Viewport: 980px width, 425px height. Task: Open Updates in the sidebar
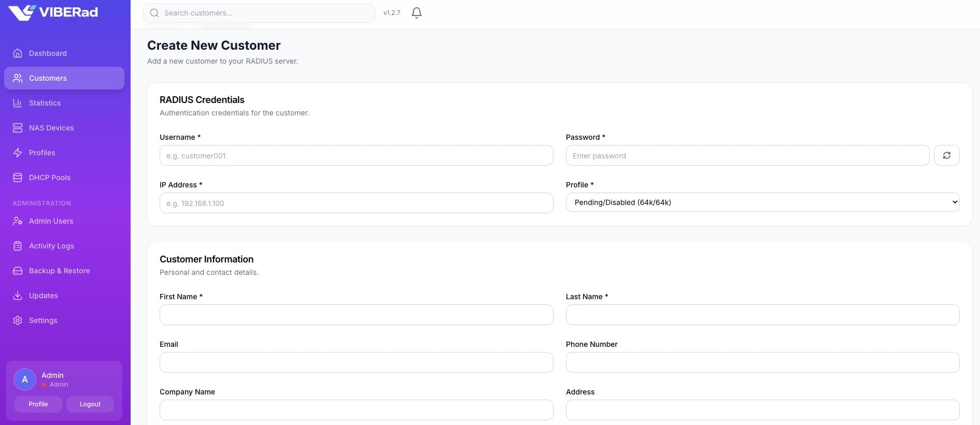[64, 296]
